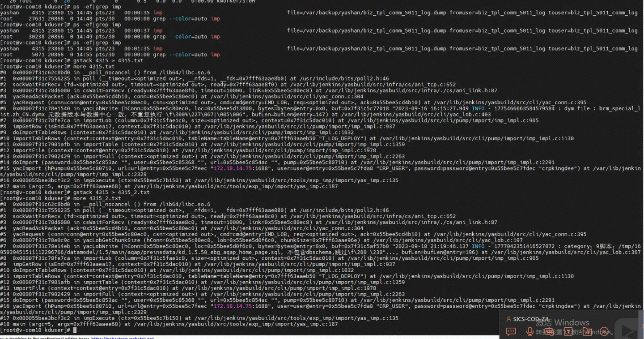Collapse the remote toolbar with the edge arrow
Screen dimensions: 644x339
pos(642,326)
